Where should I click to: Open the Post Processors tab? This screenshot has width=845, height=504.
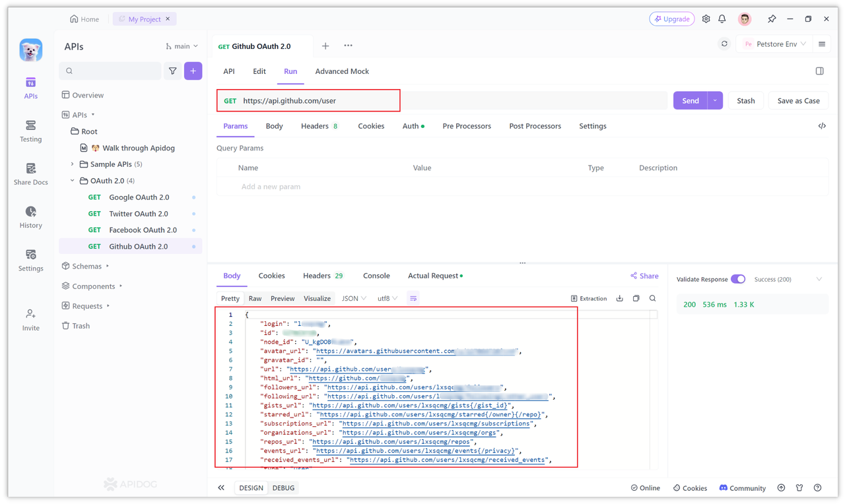coord(535,126)
